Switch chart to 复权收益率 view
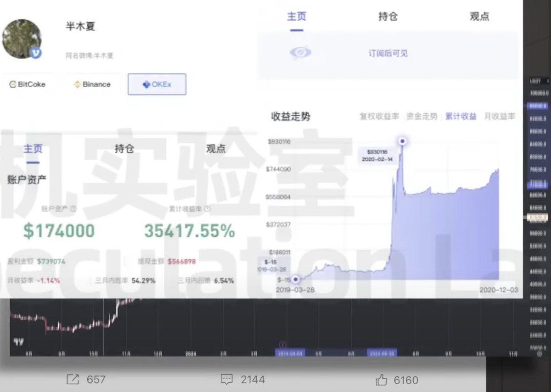The height and width of the screenshot is (392, 551). click(x=379, y=116)
